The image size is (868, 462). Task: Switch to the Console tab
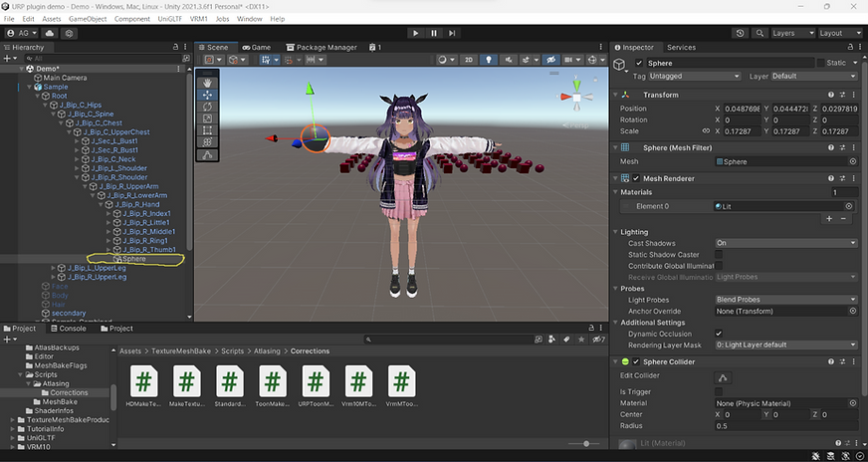click(x=68, y=329)
